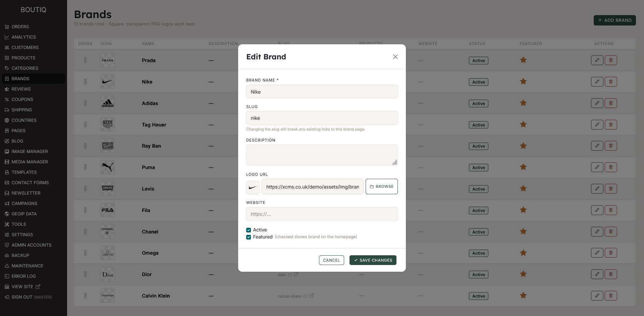Browse for a logo image

(382, 187)
